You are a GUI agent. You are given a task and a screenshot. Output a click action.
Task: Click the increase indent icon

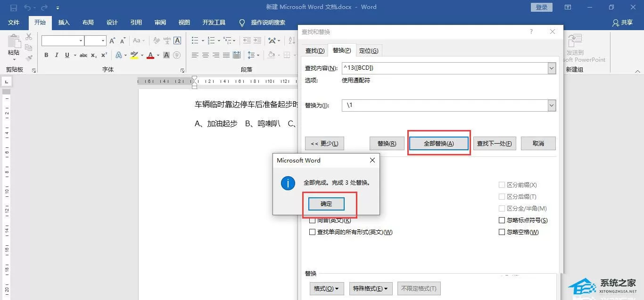click(257, 41)
